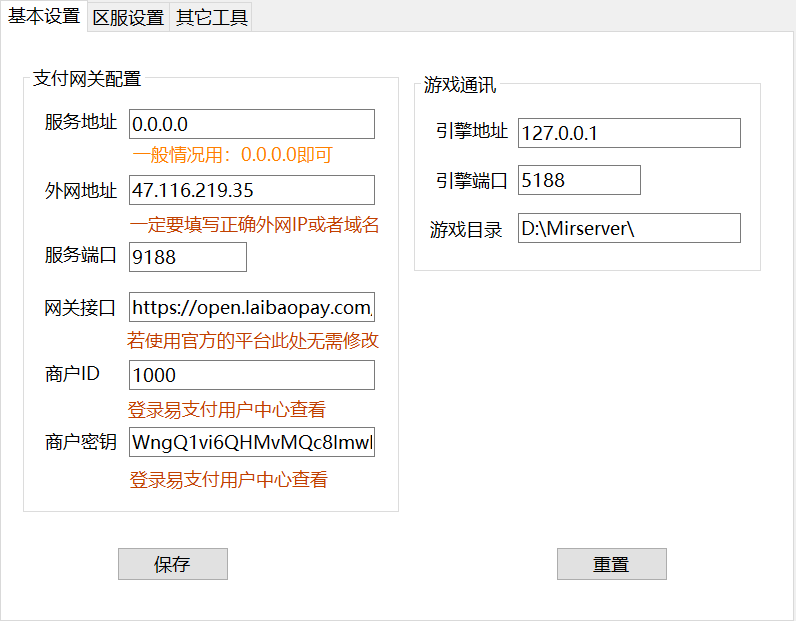Click the hint 一定要填写正确外网IP或者域名
Viewport: 796px width, 621px height.
pos(254,224)
